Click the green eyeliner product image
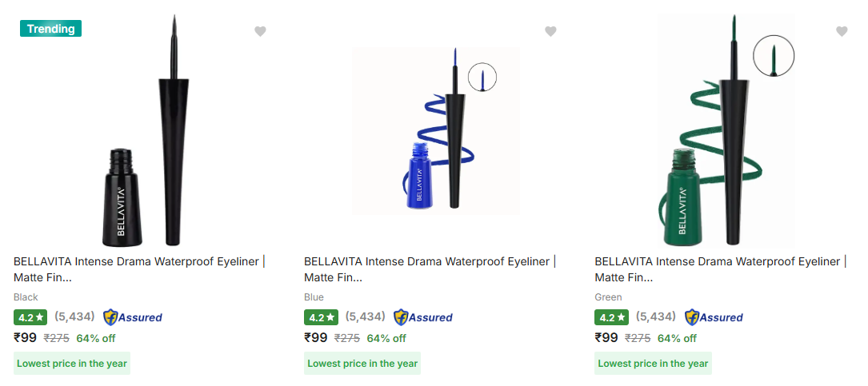 [x=726, y=132]
